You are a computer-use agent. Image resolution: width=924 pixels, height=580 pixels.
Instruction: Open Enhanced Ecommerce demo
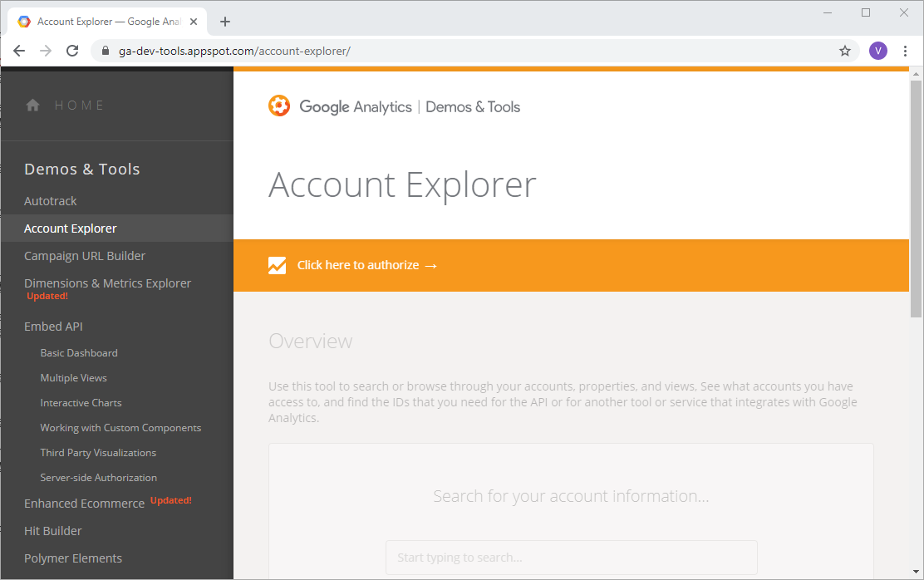tap(84, 504)
